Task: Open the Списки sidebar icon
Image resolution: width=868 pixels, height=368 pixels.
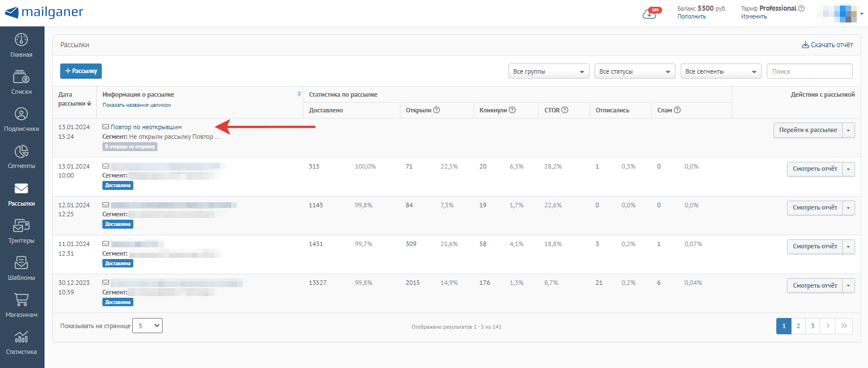Action: tap(21, 78)
